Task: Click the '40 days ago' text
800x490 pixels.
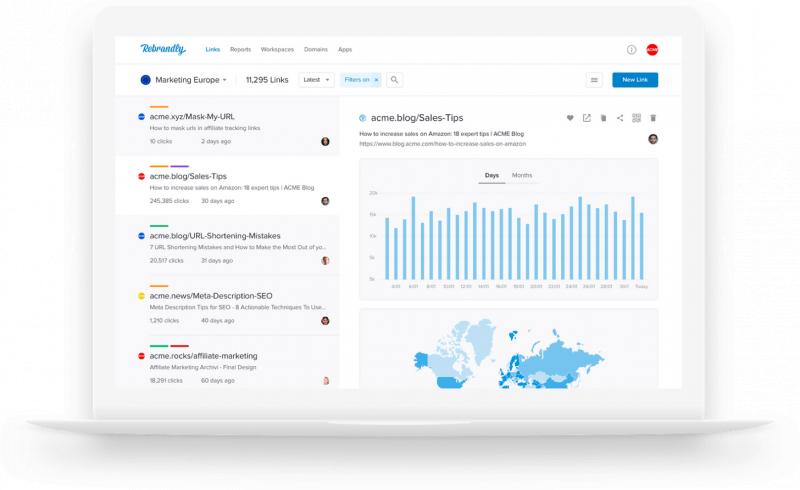Action: click(x=218, y=321)
